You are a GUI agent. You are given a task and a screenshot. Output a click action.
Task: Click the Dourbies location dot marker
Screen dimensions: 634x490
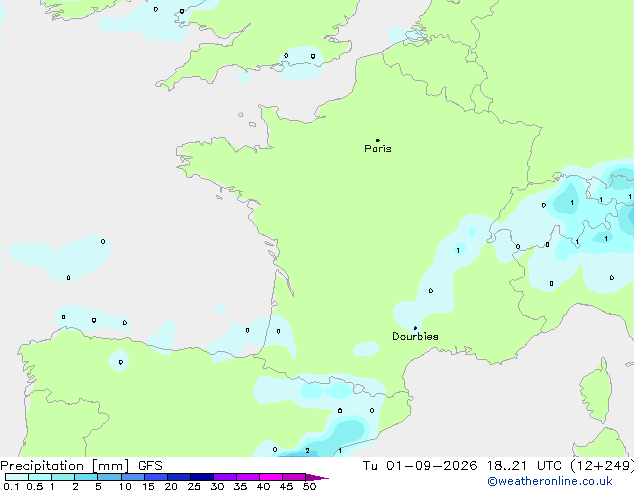pos(415,328)
